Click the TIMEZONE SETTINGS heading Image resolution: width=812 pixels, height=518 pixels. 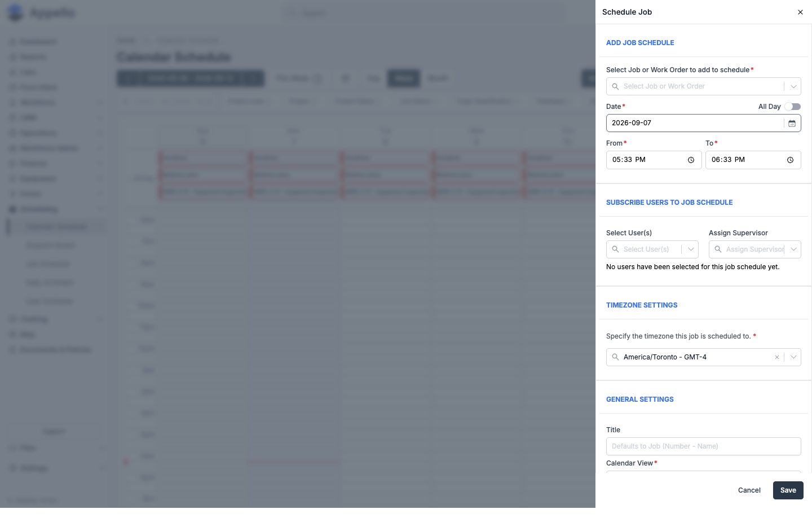(642, 305)
